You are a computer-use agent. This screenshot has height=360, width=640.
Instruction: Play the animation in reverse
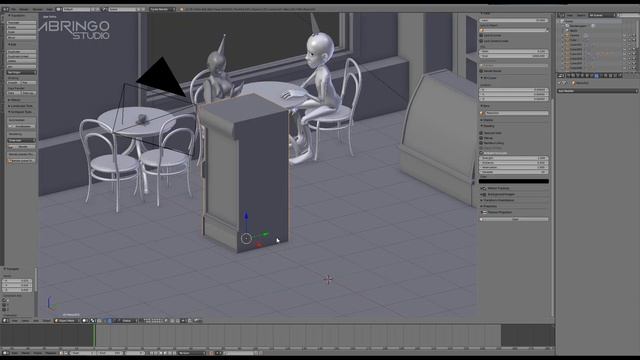point(161,353)
